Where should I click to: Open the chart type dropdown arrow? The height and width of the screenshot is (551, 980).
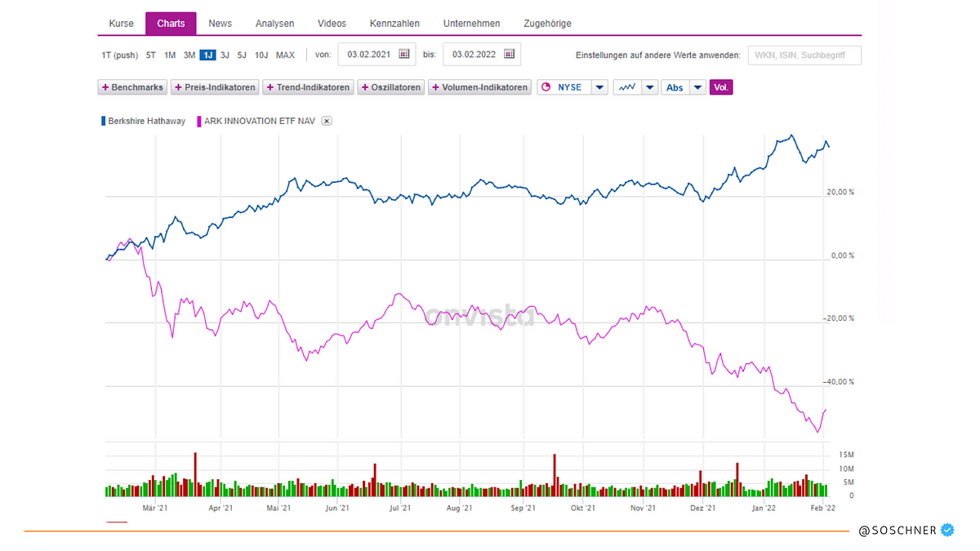point(650,87)
